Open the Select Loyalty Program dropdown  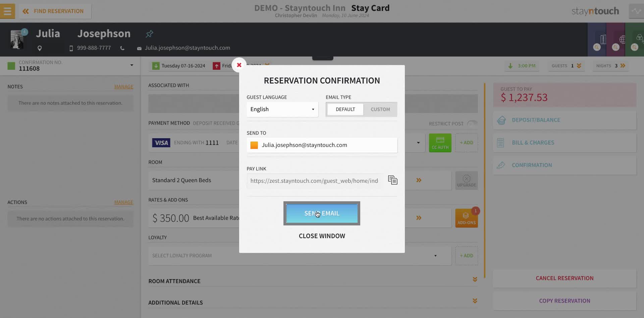(x=300, y=256)
